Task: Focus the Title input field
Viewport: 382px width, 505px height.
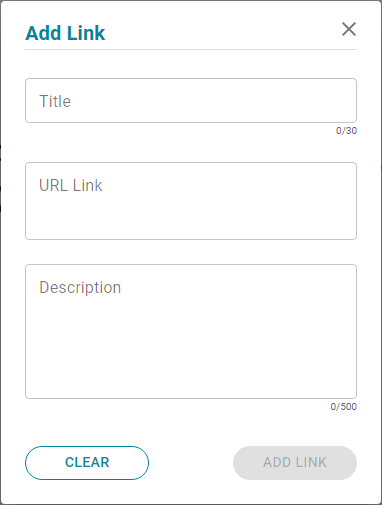Action: [191, 101]
